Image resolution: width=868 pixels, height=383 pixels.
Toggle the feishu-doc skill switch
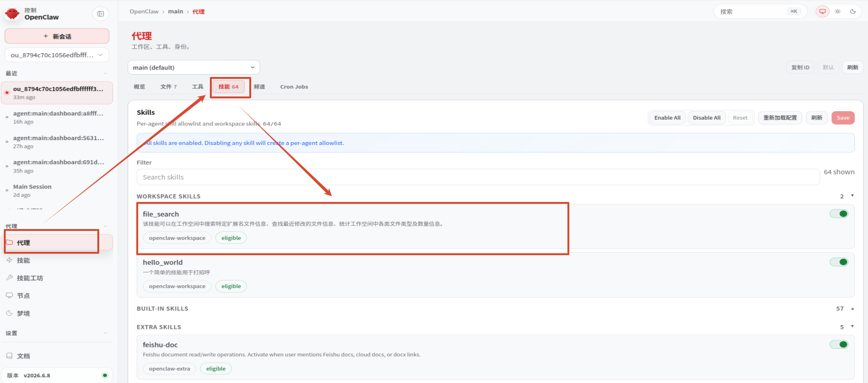click(839, 345)
